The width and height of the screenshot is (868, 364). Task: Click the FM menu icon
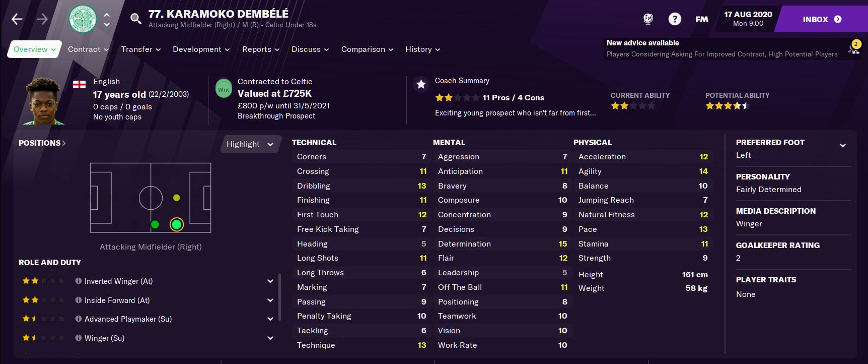(701, 19)
